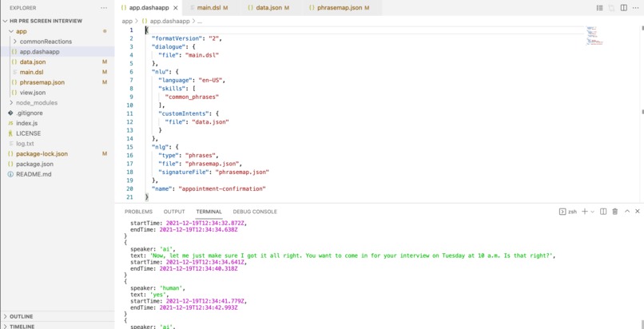
Task: Click the greyed-out icon beside the split editor button
Action: [611, 8]
